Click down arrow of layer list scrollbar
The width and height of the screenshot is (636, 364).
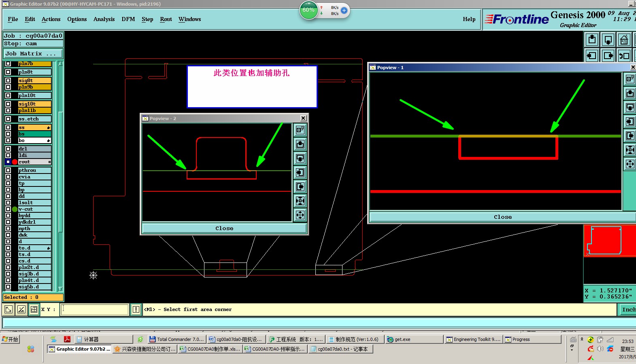pyautogui.click(x=61, y=289)
